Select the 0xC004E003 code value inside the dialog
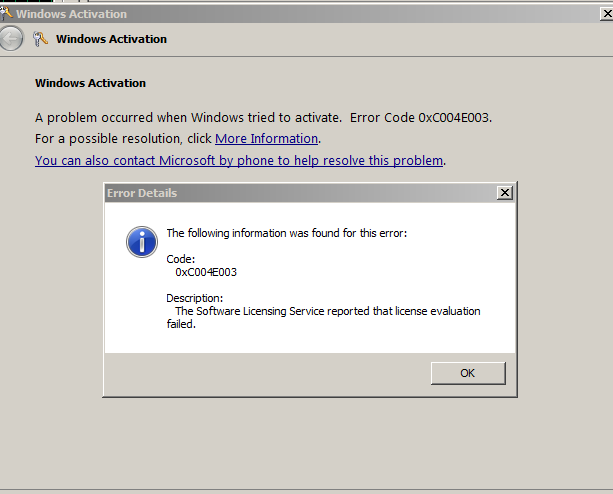The width and height of the screenshot is (613, 494). coord(206,272)
